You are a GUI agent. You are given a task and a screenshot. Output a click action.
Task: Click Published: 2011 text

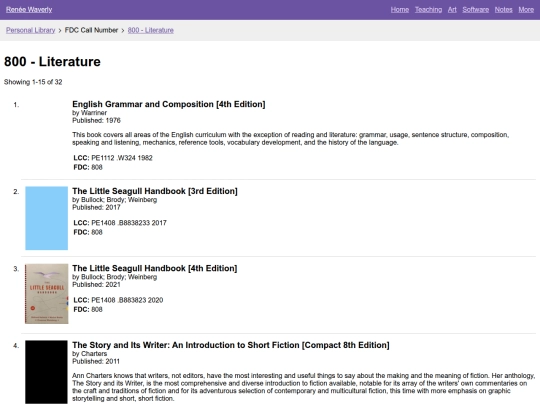tap(96, 361)
